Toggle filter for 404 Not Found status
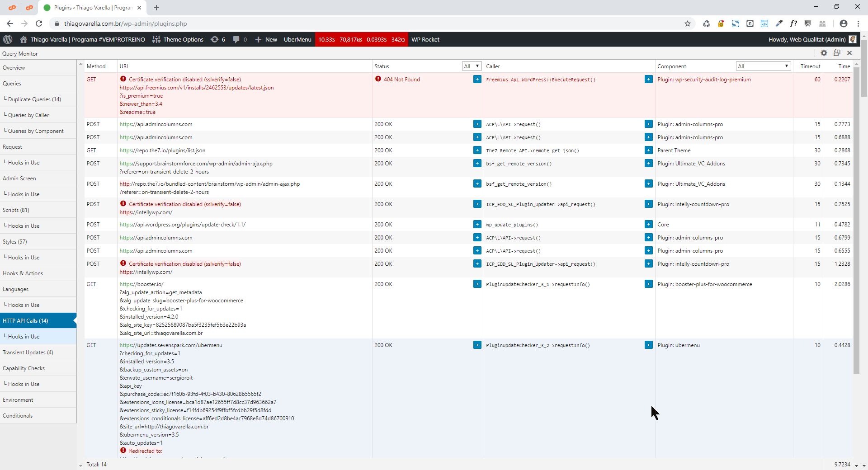Viewport: 868px width, 470px height. coord(477,80)
